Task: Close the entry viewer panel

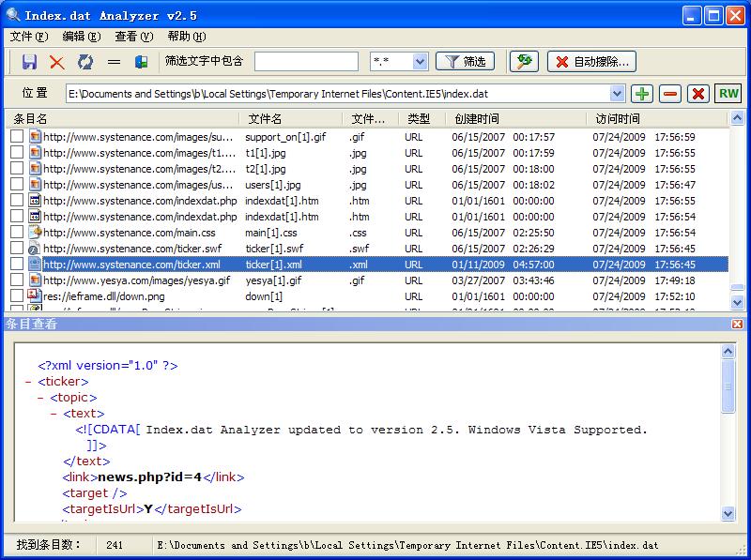Action: click(x=737, y=324)
